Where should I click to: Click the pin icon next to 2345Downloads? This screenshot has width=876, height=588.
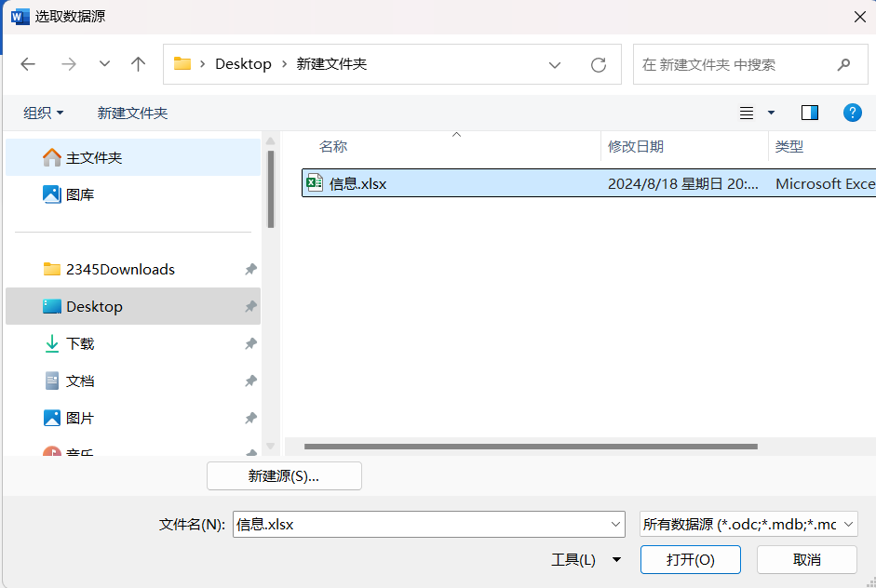pos(250,269)
